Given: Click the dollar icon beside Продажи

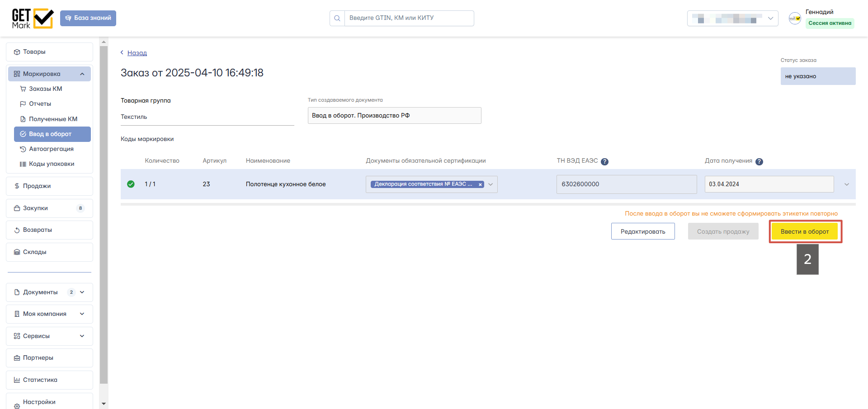Looking at the screenshot, I should pyautogui.click(x=17, y=186).
